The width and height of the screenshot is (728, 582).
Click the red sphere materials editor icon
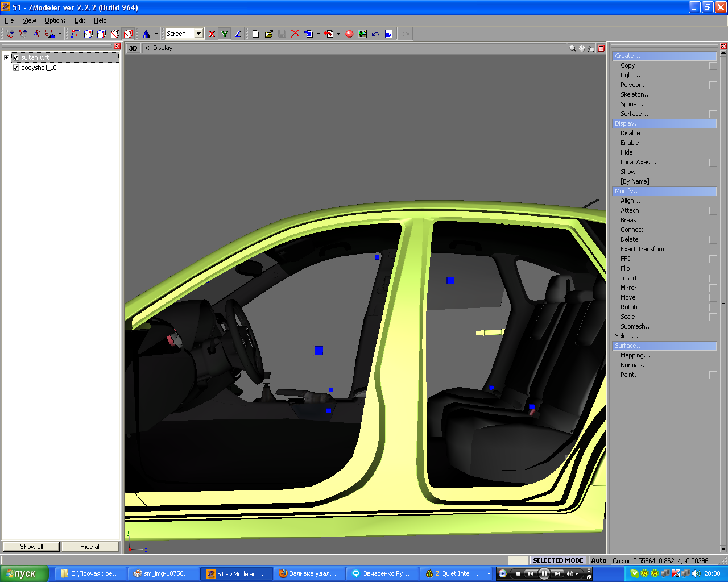(x=349, y=34)
